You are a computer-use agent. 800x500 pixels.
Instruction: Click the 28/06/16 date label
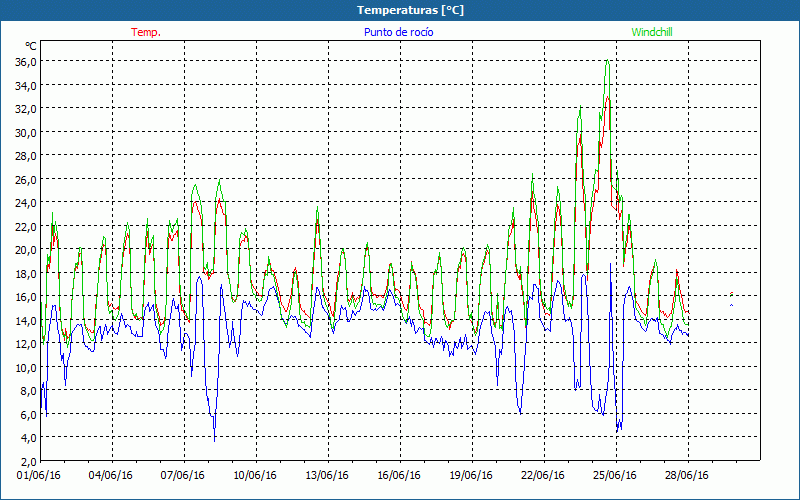[x=687, y=475]
